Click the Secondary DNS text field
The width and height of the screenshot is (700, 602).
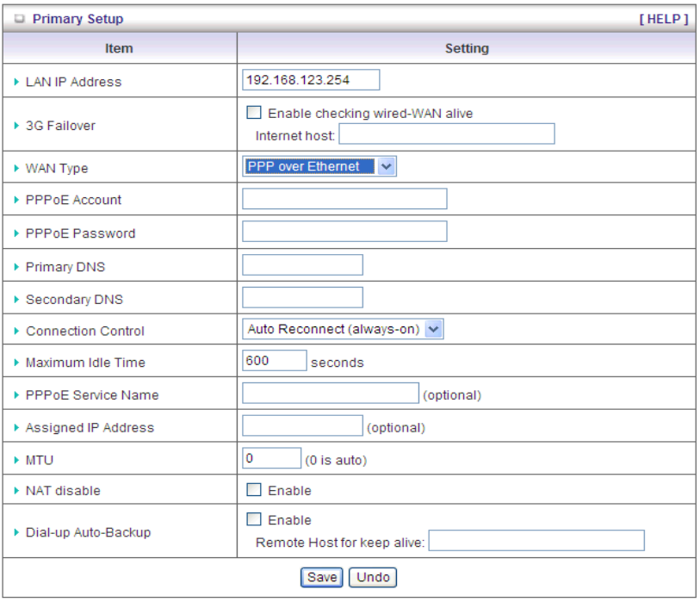click(x=302, y=298)
